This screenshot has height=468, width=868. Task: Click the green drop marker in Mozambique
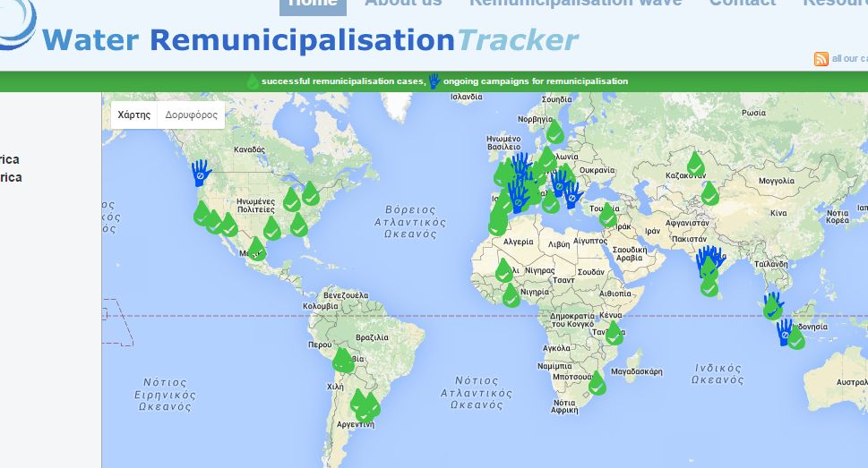tap(598, 383)
